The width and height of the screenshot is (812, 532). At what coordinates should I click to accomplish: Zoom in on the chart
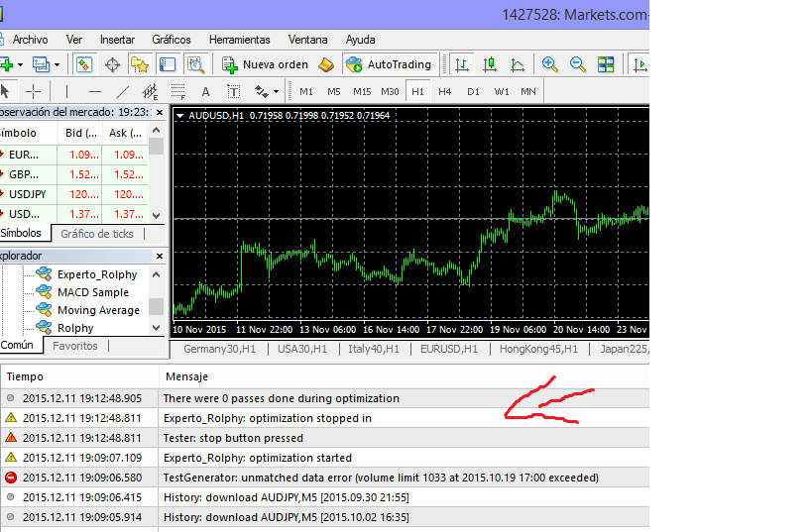(x=550, y=64)
